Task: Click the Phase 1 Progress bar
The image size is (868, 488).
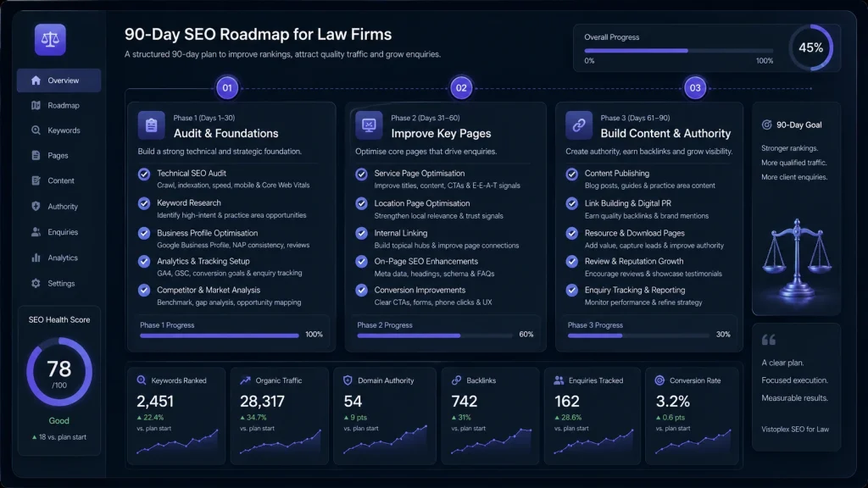Action: point(220,335)
